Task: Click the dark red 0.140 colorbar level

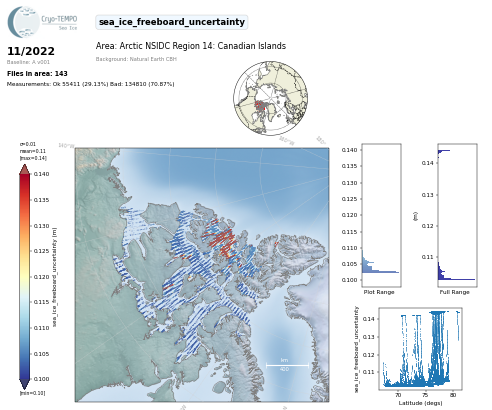Action: pyautogui.click(x=25, y=177)
